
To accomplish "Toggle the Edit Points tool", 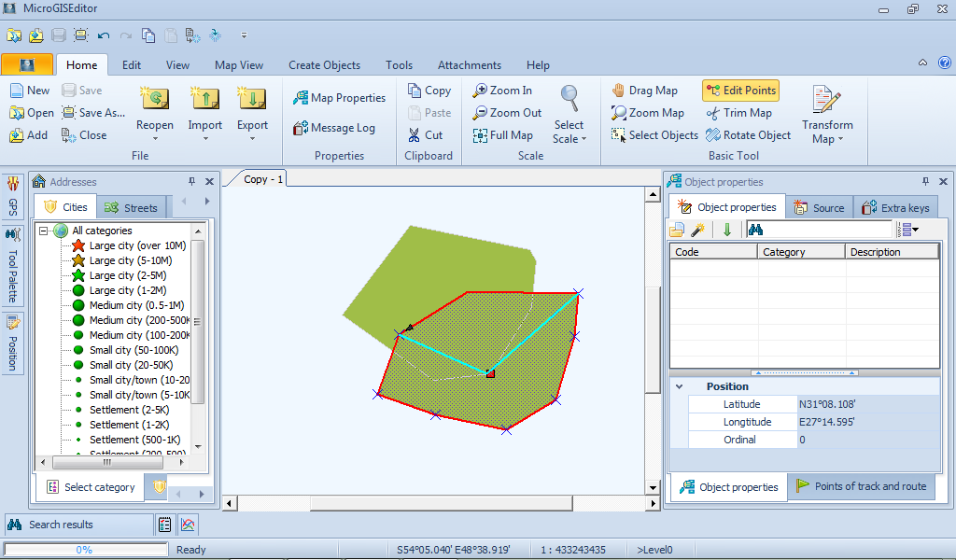I will point(740,91).
